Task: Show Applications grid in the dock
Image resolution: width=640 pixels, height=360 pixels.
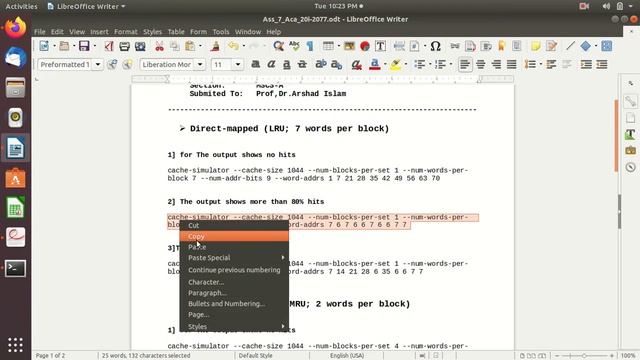Action: [x=16, y=345]
